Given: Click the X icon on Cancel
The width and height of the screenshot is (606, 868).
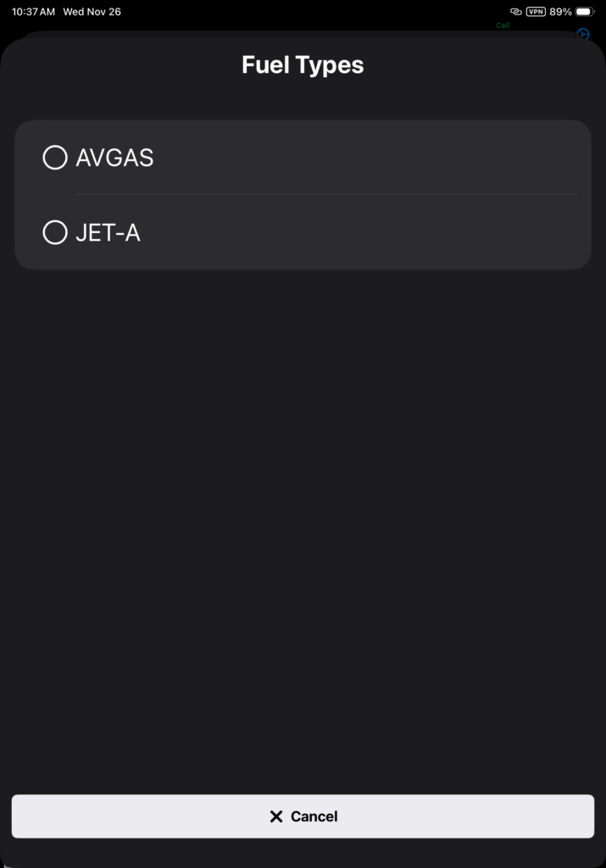Looking at the screenshot, I should tap(275, 816).
